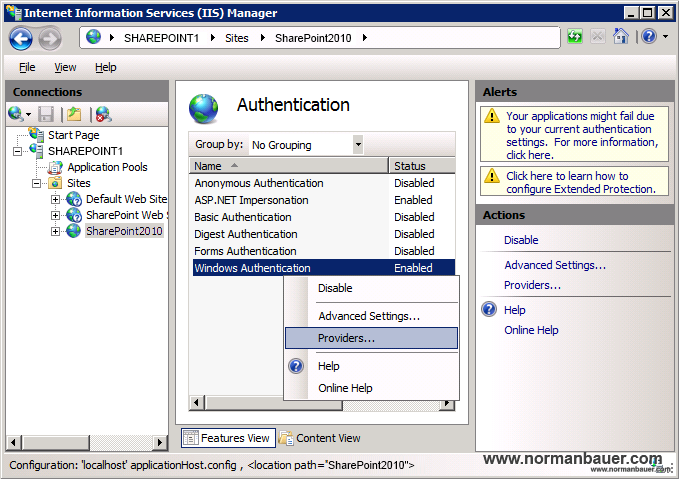Click Delete Connection icon in Connections toolbar

103,114
